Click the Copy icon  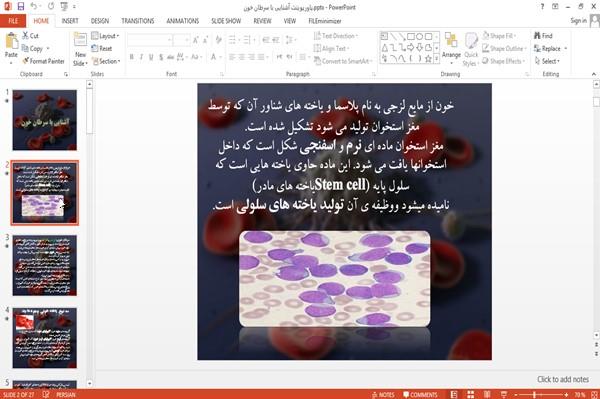pyautogui.click(x=25, y=49)
